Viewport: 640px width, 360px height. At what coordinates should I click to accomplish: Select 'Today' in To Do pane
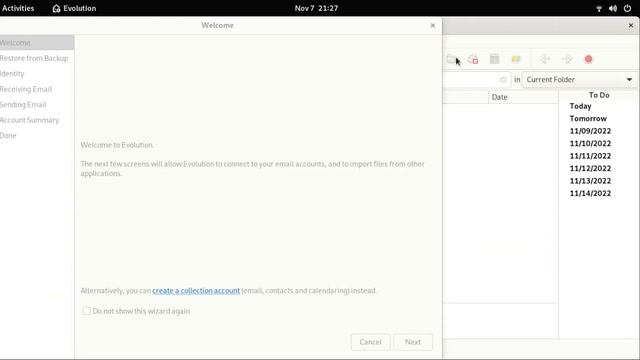tap(580, 106)
